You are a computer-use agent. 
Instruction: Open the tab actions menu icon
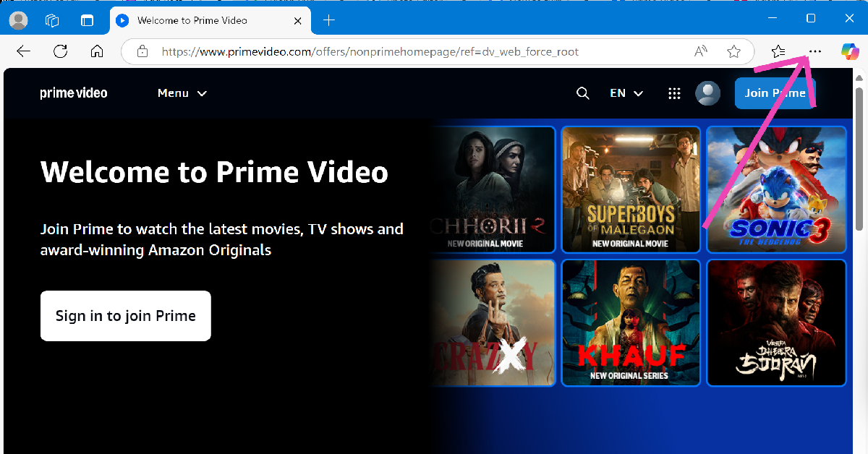coord(87,20)
